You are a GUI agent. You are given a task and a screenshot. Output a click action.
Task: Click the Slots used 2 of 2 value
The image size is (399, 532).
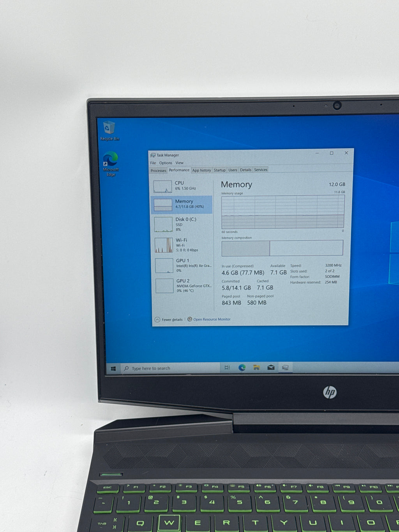330,271
